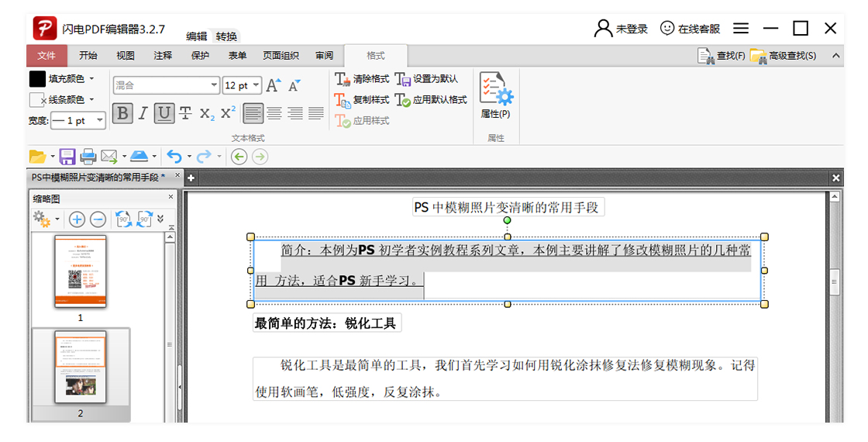Screen dimensions: 868x442
Task: Rotate page counterclockwise 90 degrees
Action: (x=124, y=219)
